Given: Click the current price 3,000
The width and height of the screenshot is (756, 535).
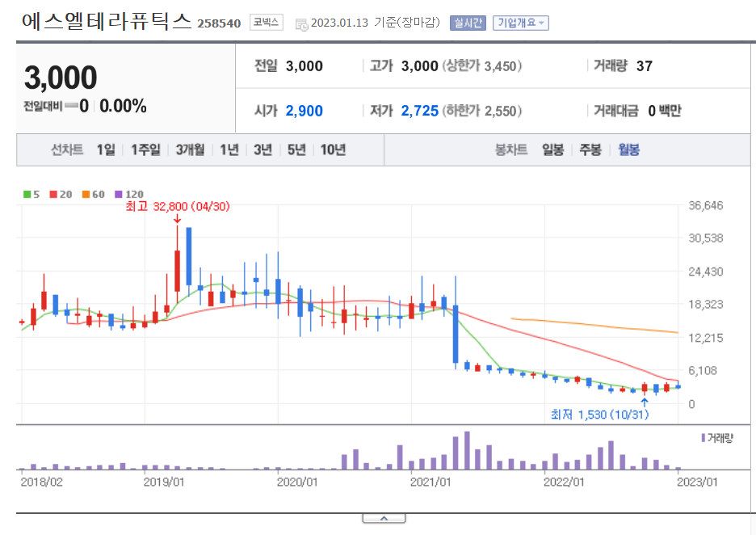Looking at the screenshot, I should 61,78.
